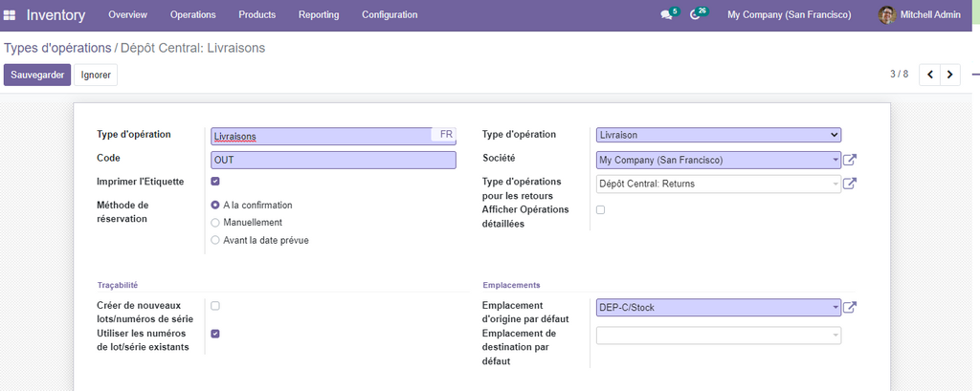
Task: Open the activities clock icon
Action: [x=696, y=15]
